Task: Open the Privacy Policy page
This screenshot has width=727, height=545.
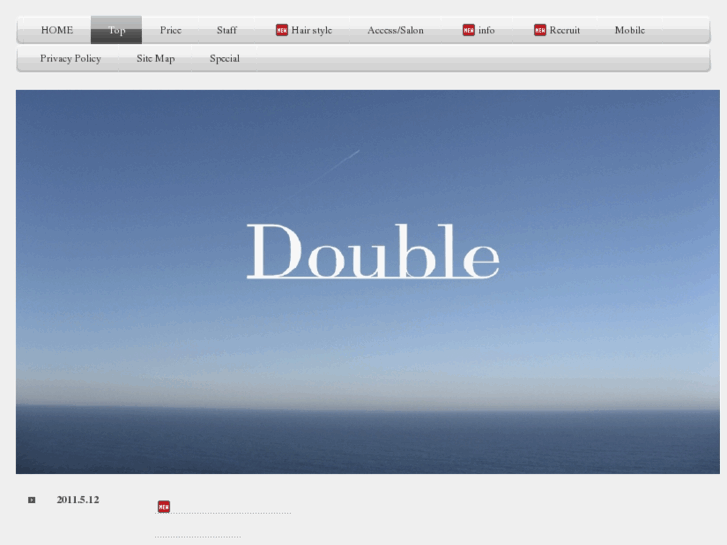Action: pos(70,58)
